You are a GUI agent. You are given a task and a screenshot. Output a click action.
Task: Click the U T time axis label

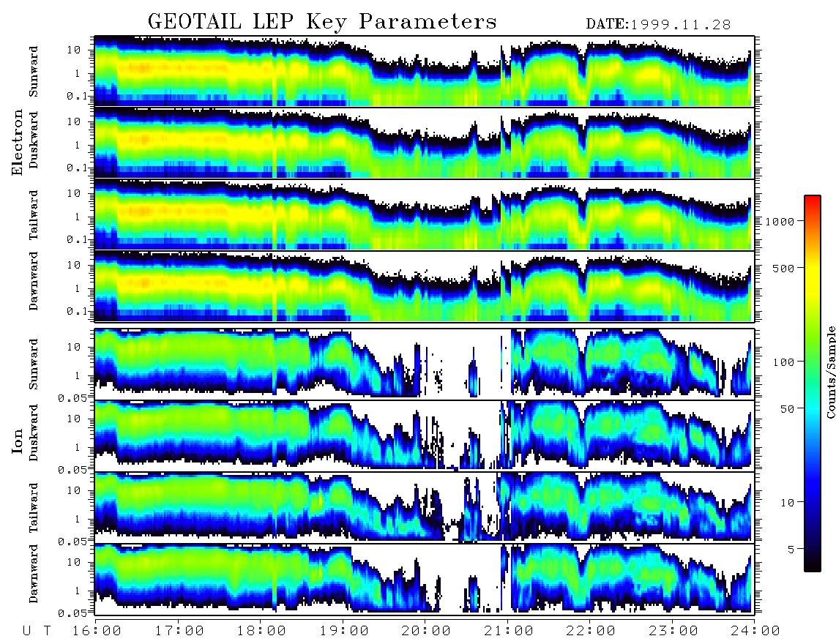coord(37,632)
